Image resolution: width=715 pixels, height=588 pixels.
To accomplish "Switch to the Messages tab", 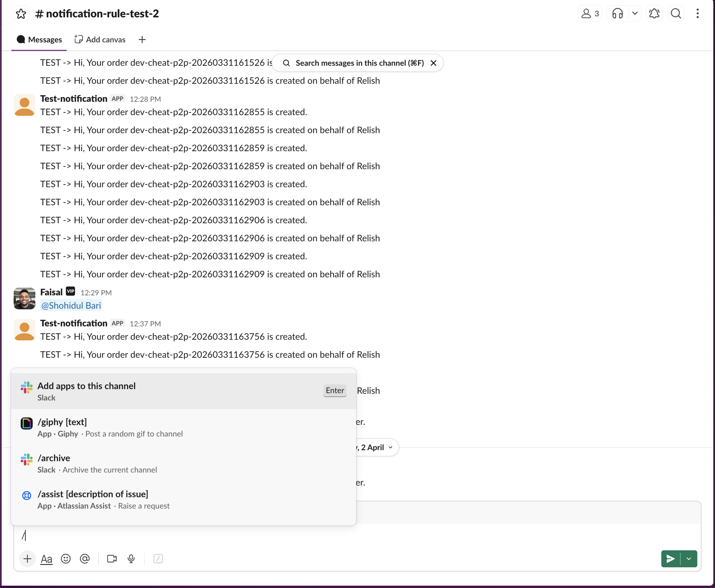I will 39,40.
